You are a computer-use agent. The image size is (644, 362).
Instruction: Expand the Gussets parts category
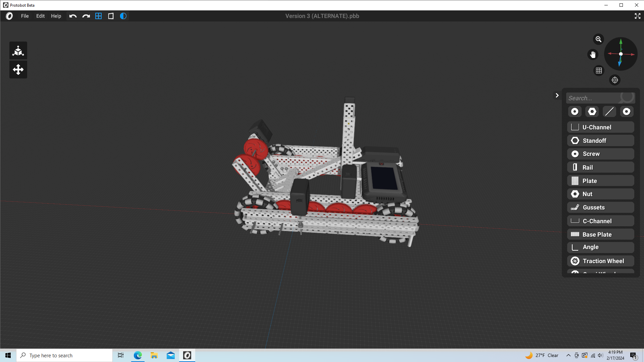click(x=600, y=207)
